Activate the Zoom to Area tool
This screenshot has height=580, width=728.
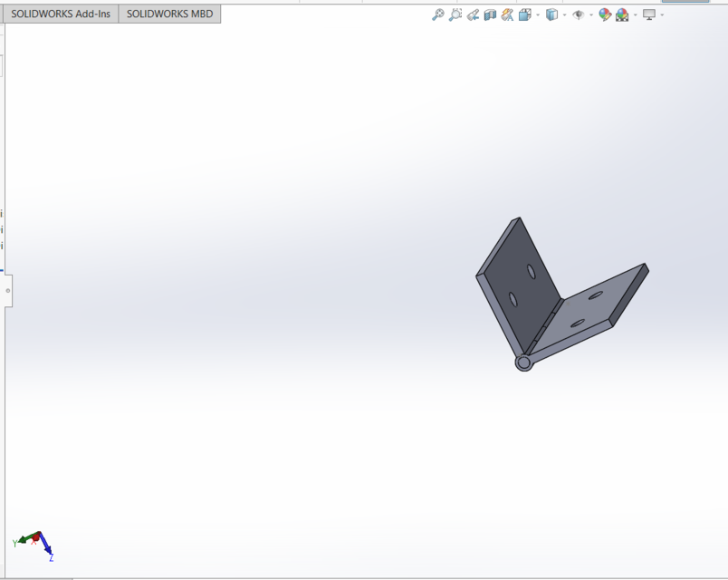(x=455, y=14)
